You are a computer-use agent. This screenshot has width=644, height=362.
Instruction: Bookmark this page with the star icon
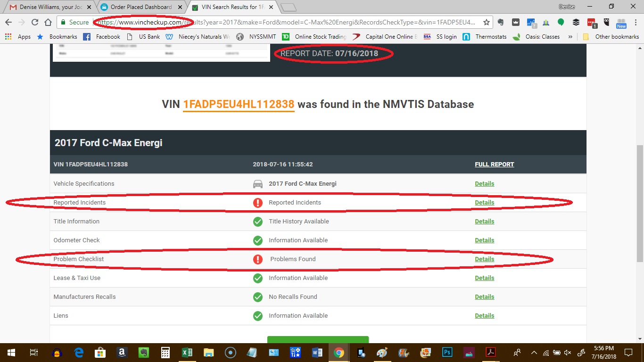pyautogui.click(x=487, y=22)
